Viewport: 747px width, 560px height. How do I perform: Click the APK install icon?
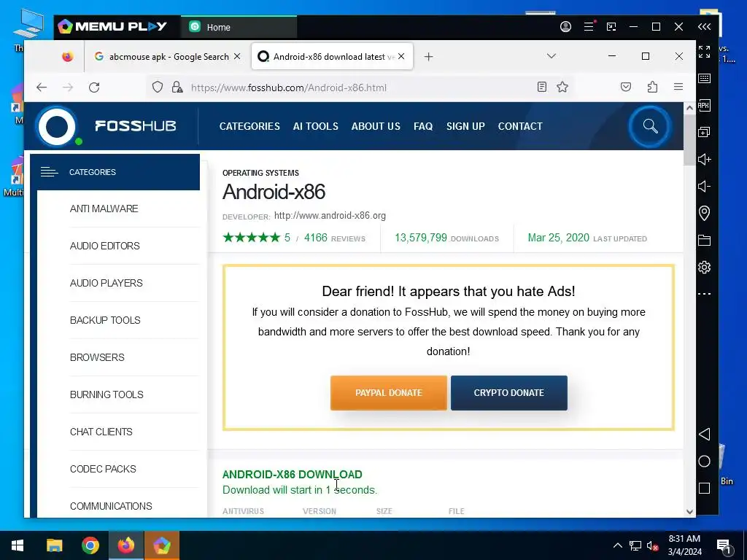(x=704, y=105)
